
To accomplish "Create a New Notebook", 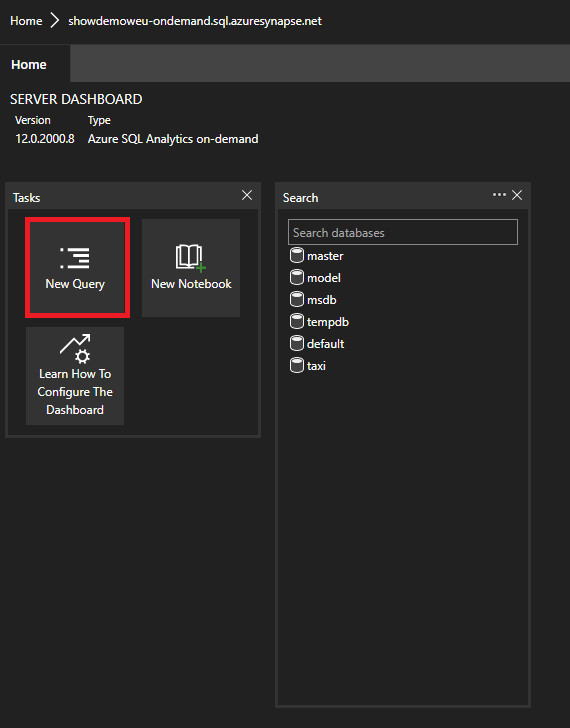I will click(x=191, y=267).
